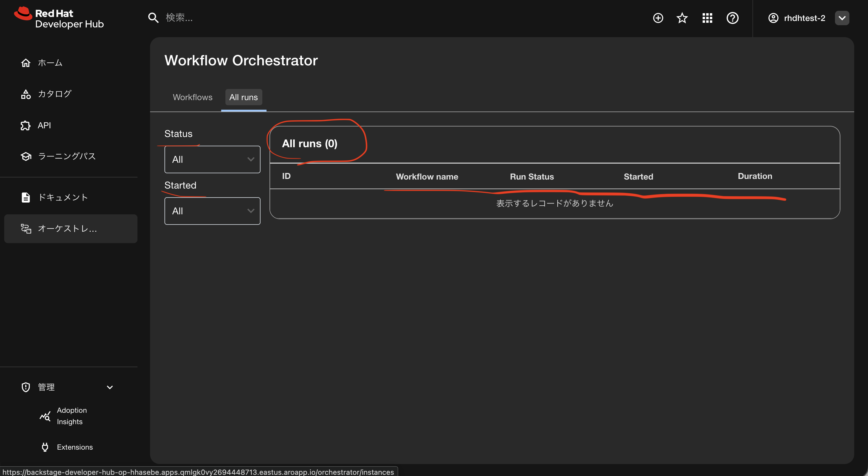
Task: Select the All runs tab
Action: pyautogui.click(x=243, y=97)
